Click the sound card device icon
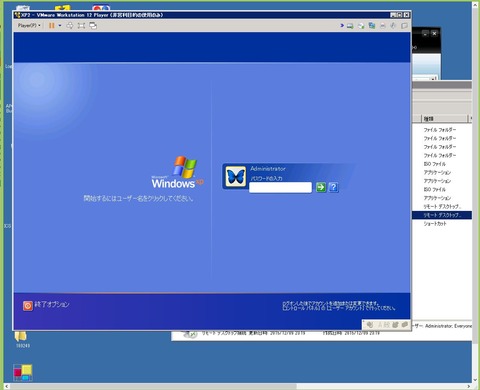Image resolution: width=480 pixels, height=390 pixels. tap(393, 26)
